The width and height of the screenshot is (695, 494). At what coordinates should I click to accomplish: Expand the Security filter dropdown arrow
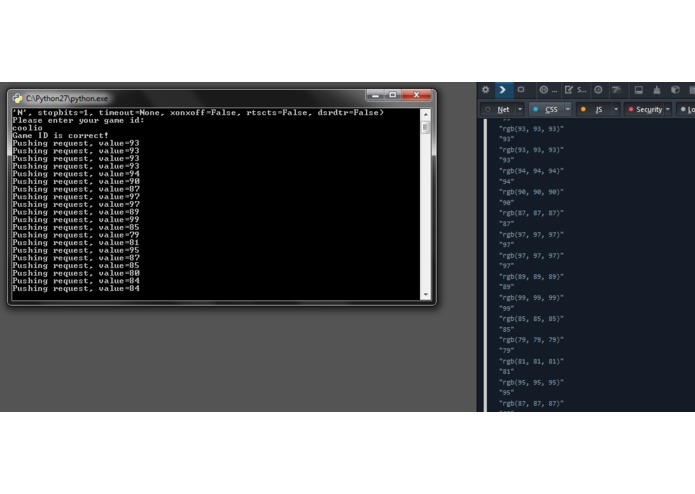coord(668,109)
